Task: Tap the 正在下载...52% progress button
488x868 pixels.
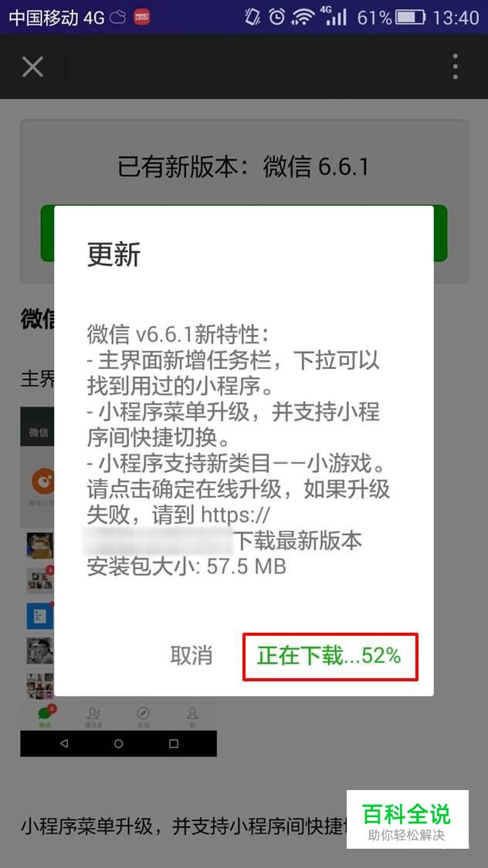Action: 330,657
